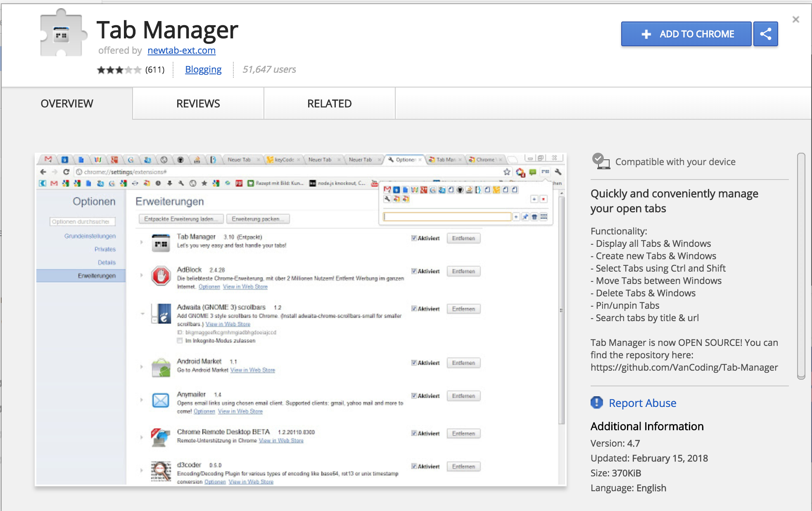Click the share icon button
This screenshot has width=812, height=511.
click(x=765, y=34)
